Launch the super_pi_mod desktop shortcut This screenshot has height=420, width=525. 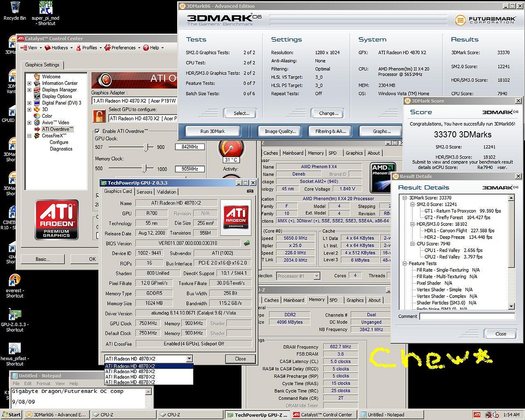tap(45, 13)
